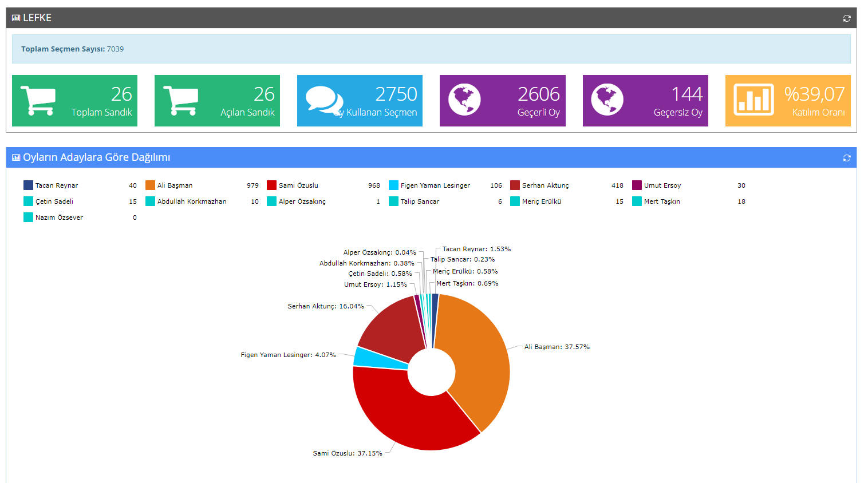The width and height of the screenshot is (868, 483).
Task: Click the bar chart icon on Katılım Oranı
Action: pos(753,100)
